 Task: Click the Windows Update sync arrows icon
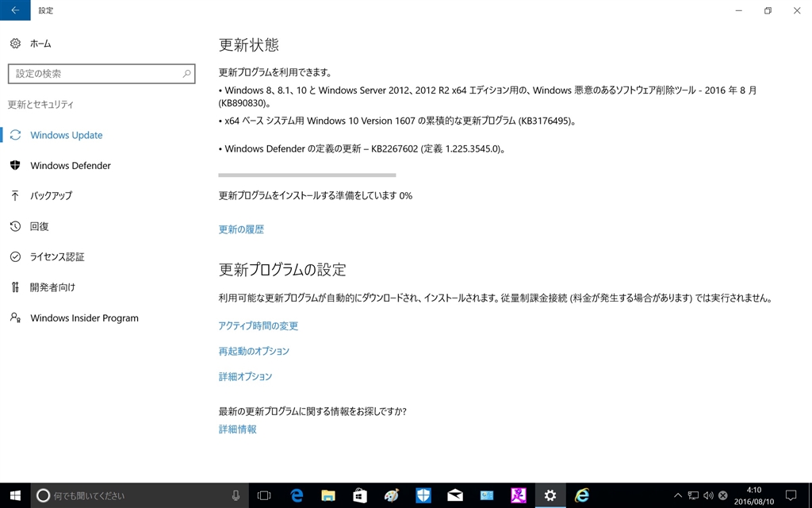16,135
